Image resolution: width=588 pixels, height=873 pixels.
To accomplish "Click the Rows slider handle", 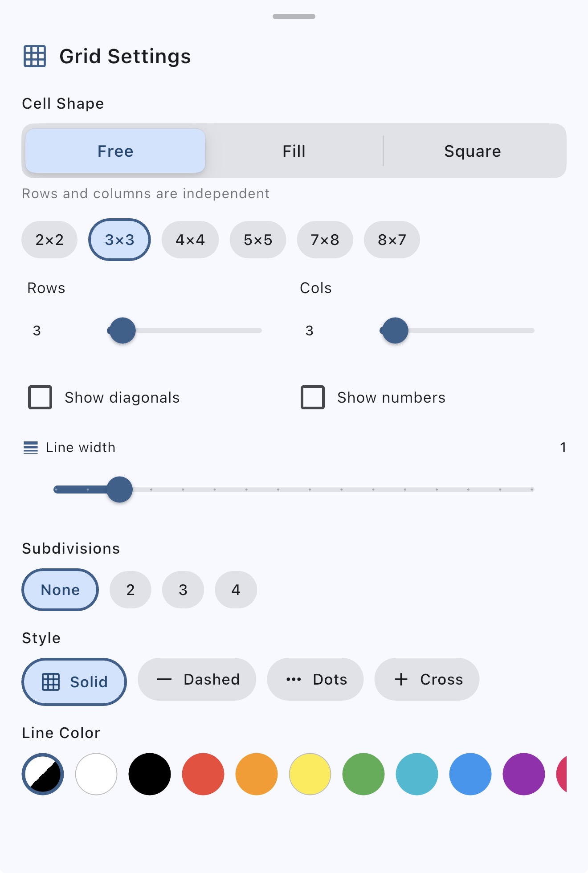I will click(x=122, y=330).
